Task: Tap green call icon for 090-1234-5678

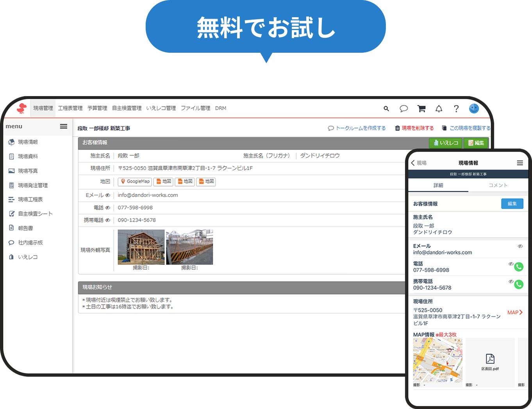Action: point(519,284)
